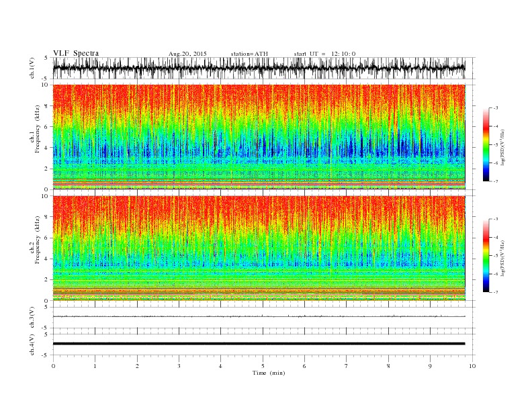Click the "station=ATH" header label
This screenshot has height=411, width=532.
point(249,54)
